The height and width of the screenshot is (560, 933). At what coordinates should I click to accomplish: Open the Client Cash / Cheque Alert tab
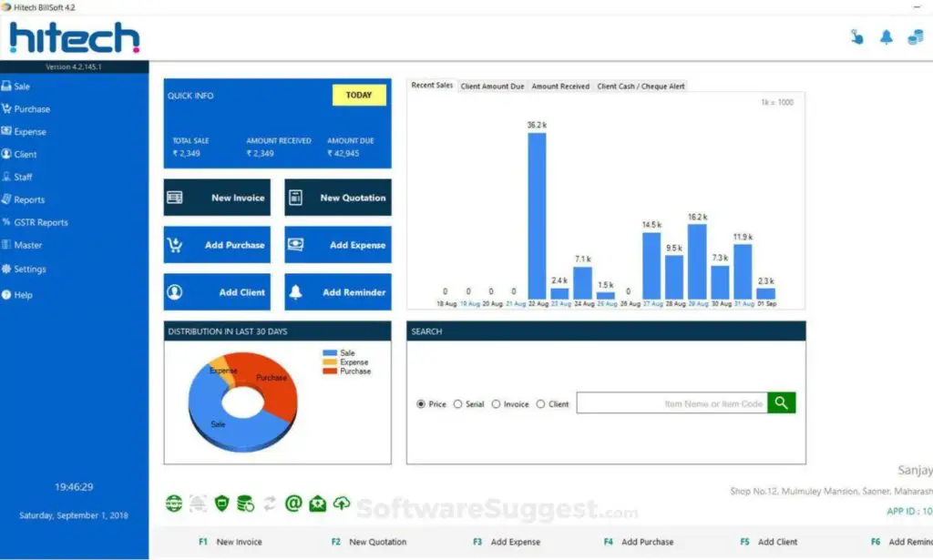pos(641,87)
